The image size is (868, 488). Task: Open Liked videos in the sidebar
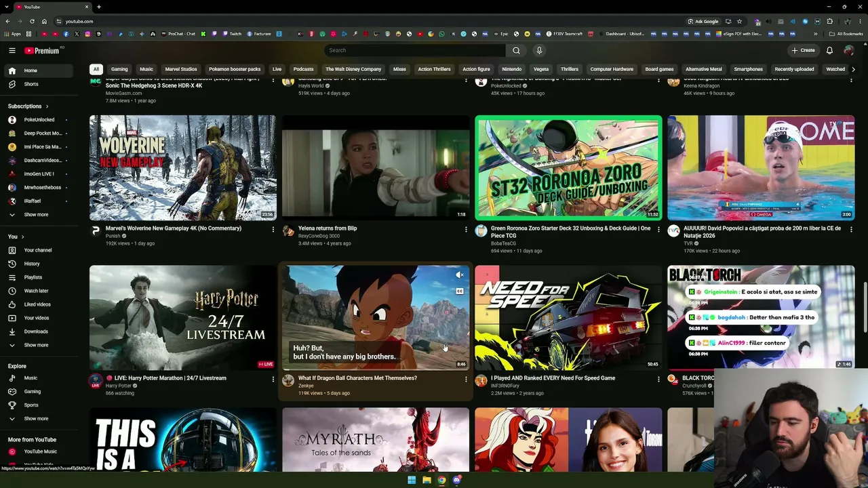tap(38, 304)
